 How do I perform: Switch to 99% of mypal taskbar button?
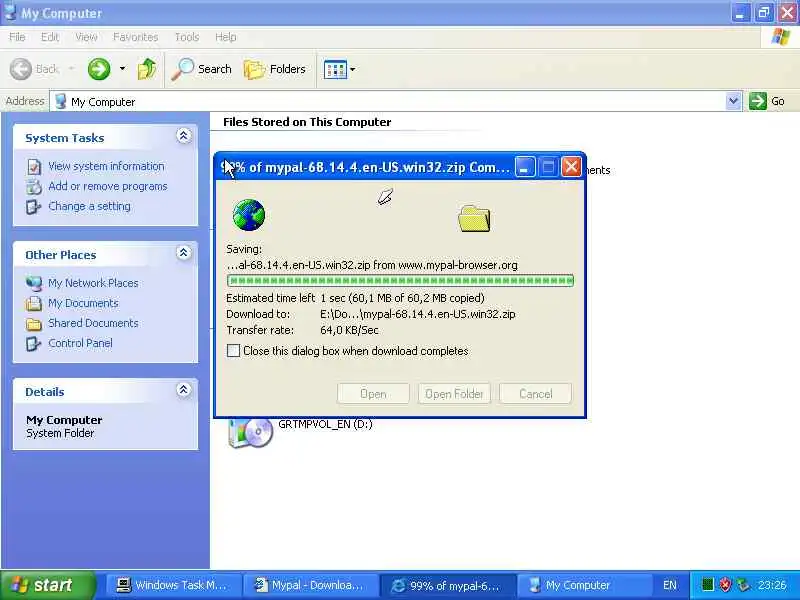447,585
